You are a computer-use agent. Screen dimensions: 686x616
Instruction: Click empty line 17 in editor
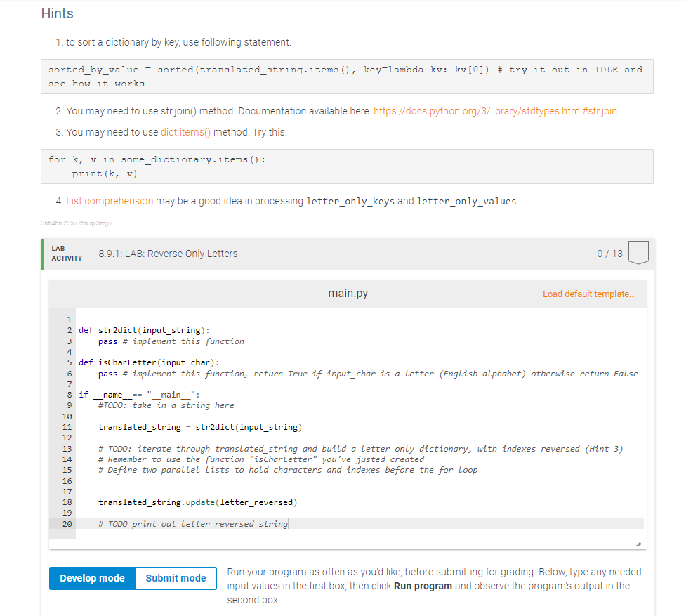[359, 492]
